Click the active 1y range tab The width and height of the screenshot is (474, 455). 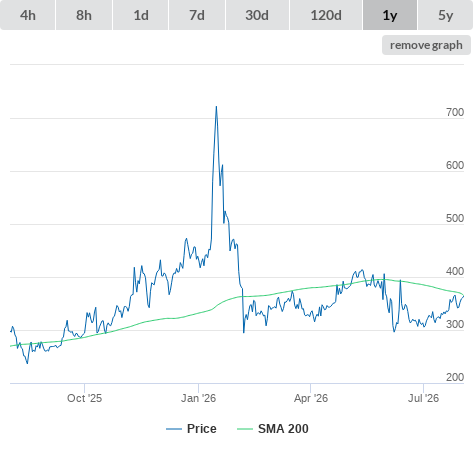[390, 15]
